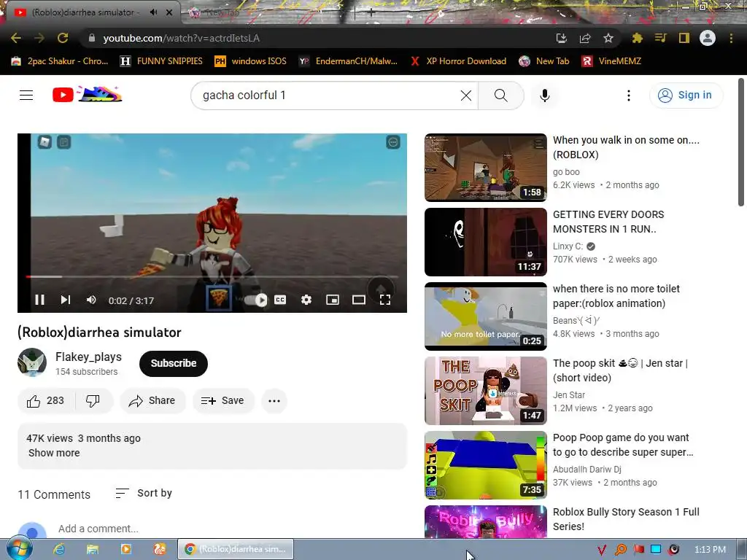Toggle Chrome side panel
Image resolution: width=747 pixels, height=560 pixels.
tap(684, 38)
